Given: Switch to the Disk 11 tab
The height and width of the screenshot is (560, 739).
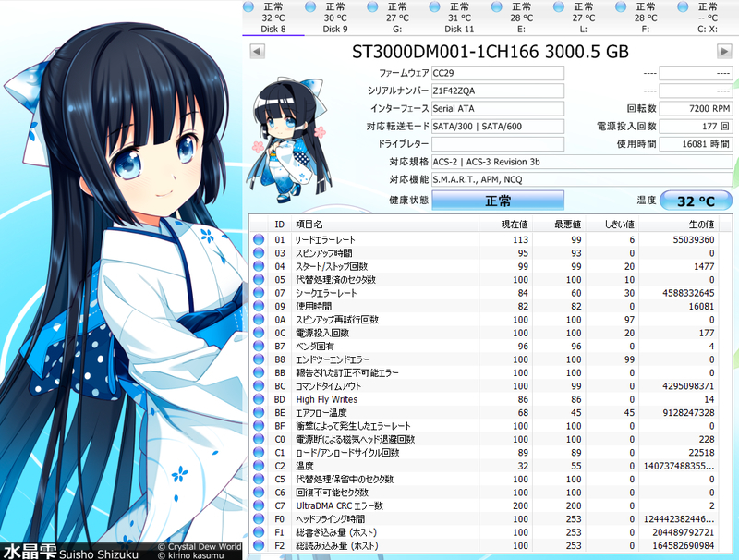Looking at the screenshot, I should click(459, 18).
